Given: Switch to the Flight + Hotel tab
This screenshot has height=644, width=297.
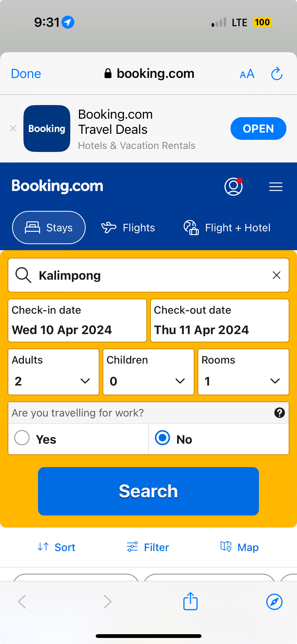Looking at the screenshot, I should point(227,228).
